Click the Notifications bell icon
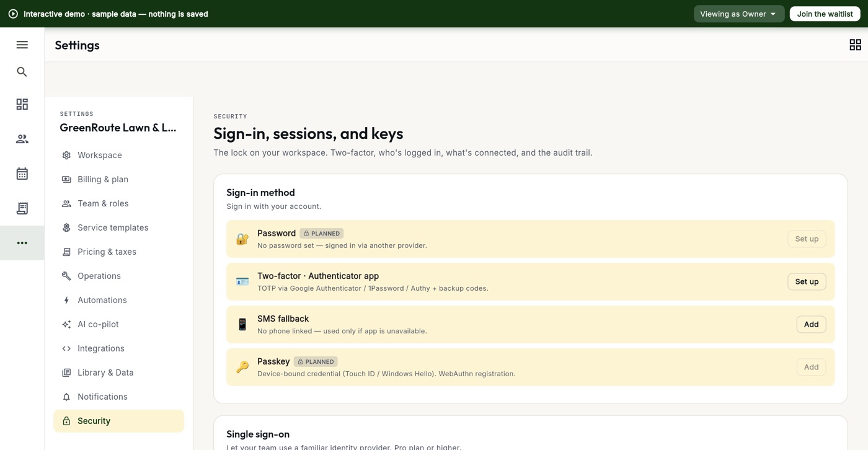 click(66, 397)
